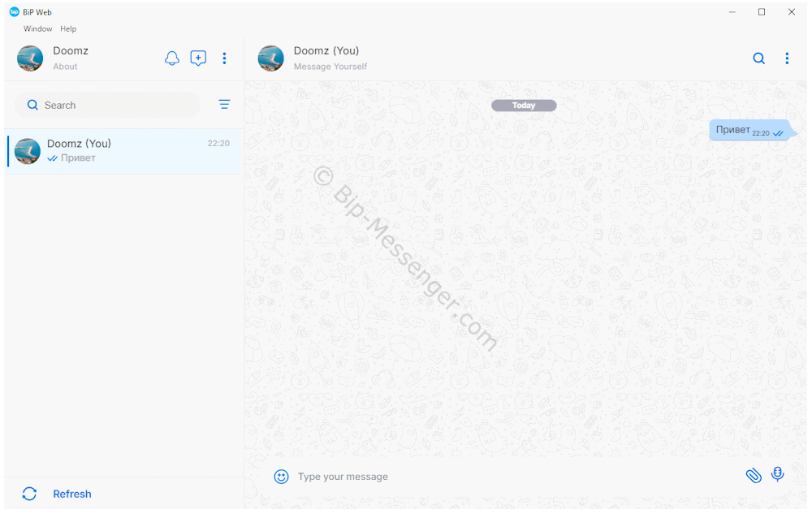Open profile avatar in left sidebar header
This screenshot has height=514, width=812.
coord(30,58)
